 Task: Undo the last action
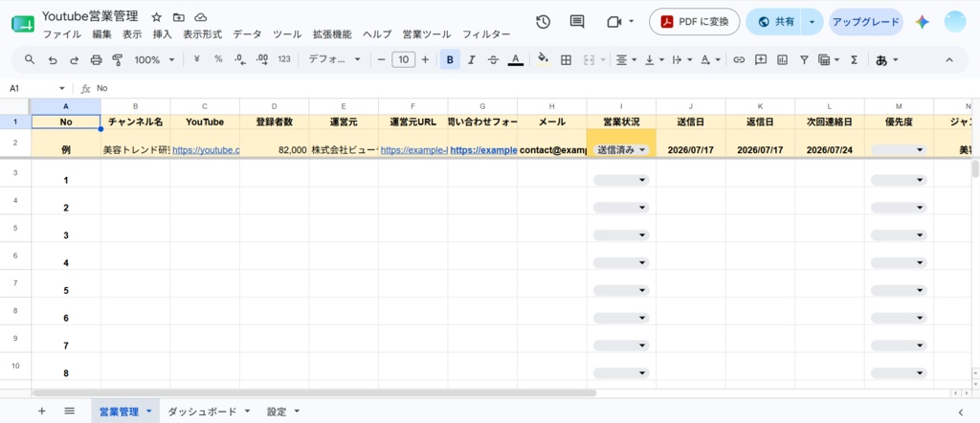tap(53, 60)
